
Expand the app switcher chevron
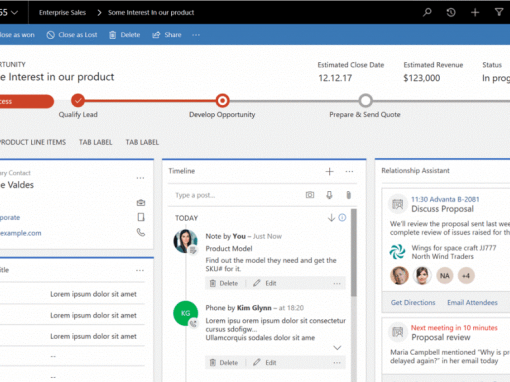pos(14,13)
